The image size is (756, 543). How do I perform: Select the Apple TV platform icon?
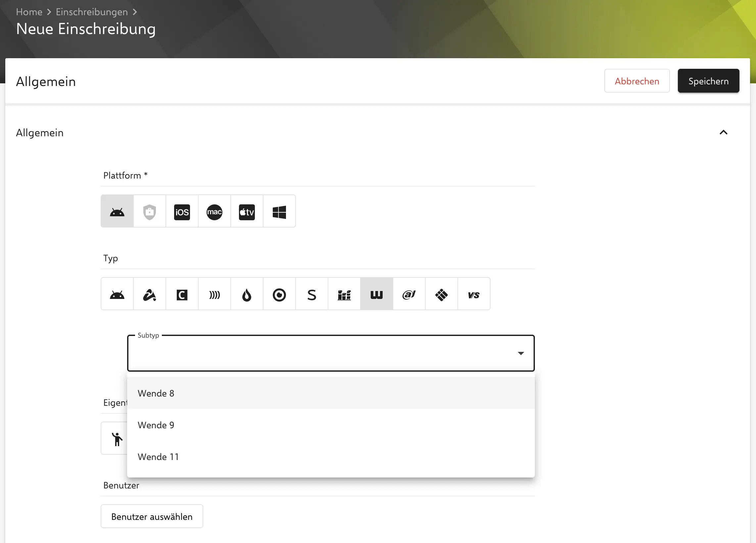click(x=247, y=212)
